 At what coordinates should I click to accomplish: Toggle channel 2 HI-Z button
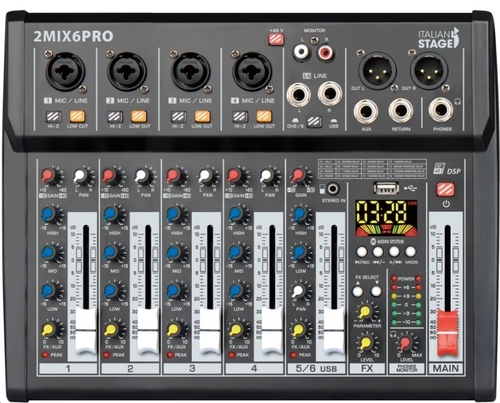coord(115,117)
